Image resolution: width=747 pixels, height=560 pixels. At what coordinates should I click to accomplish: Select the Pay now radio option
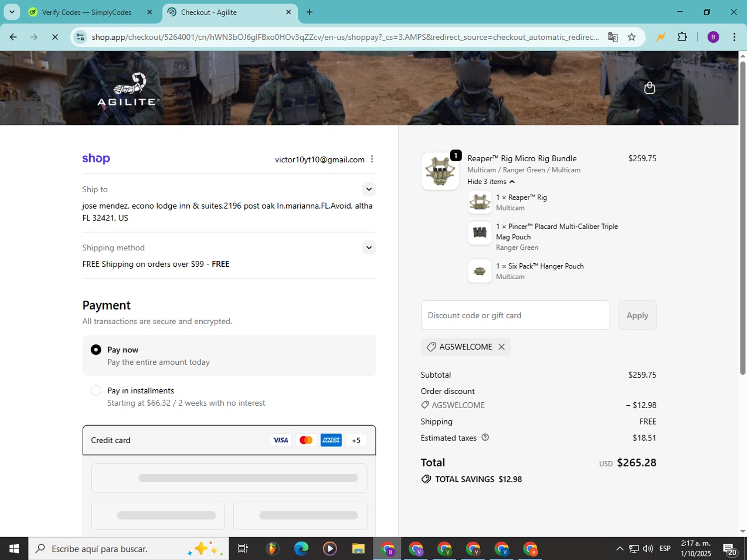click(96, 350)
